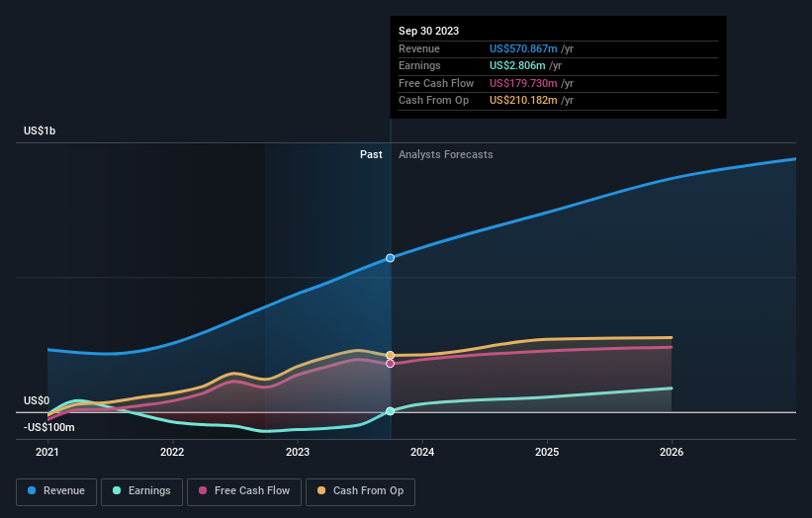
Task: Click the US$179.730m free cash flow value
Action: point(523,83)
